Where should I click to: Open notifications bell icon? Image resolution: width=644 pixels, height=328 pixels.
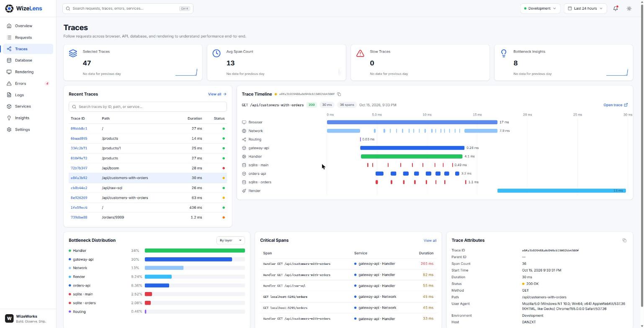tap(616, 8)
